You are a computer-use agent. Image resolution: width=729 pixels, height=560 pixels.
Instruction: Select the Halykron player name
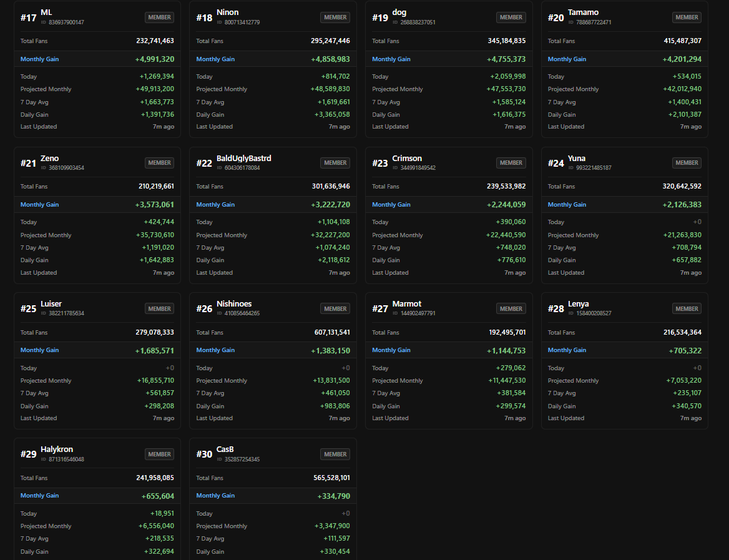click(x=57, y=449)
